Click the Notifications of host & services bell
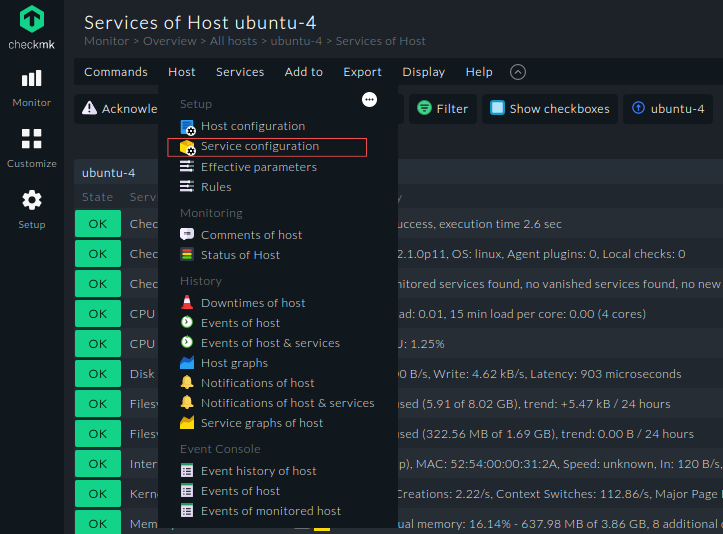The width and height of the screenshot is (723, 534). click(187, 403)
